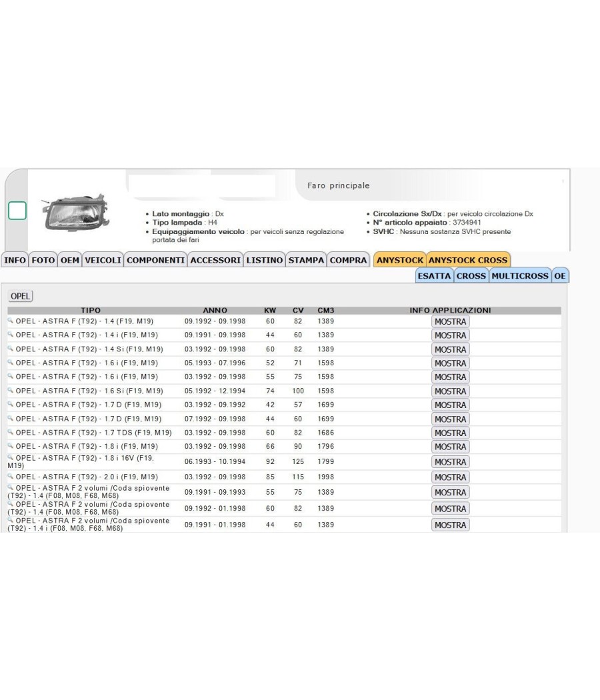600x700 pixels.
Task: Click the ANNO column header
Action: [x=215, y=310]
